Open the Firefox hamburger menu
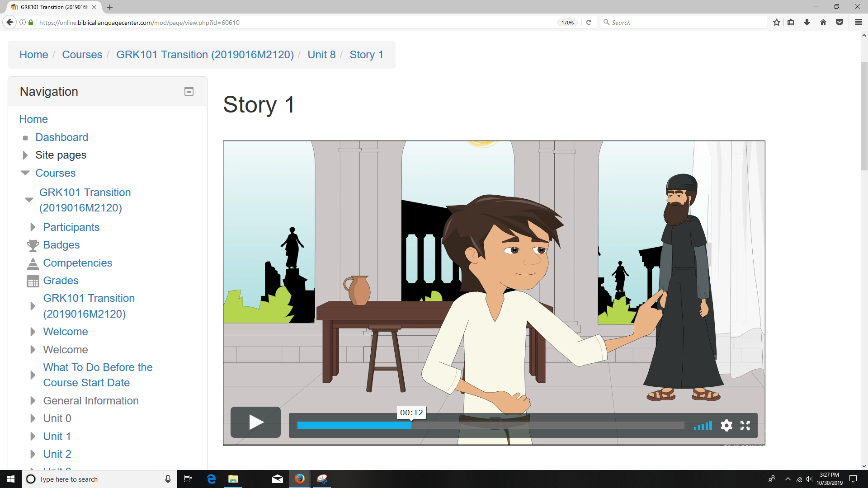Viewport: 868px width, 488px height. click(x=859, y=22)
